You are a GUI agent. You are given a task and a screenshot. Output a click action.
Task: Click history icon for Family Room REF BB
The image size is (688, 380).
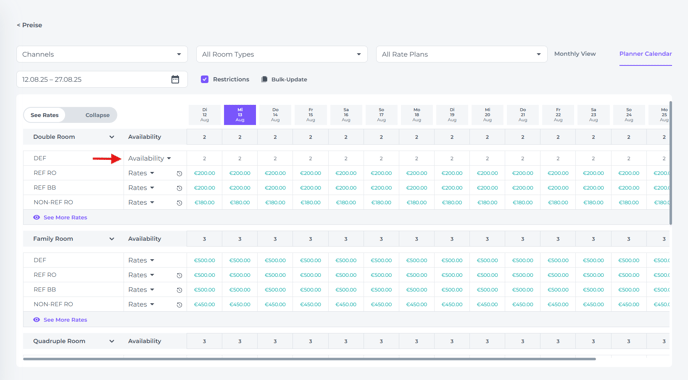coord(179,290)
